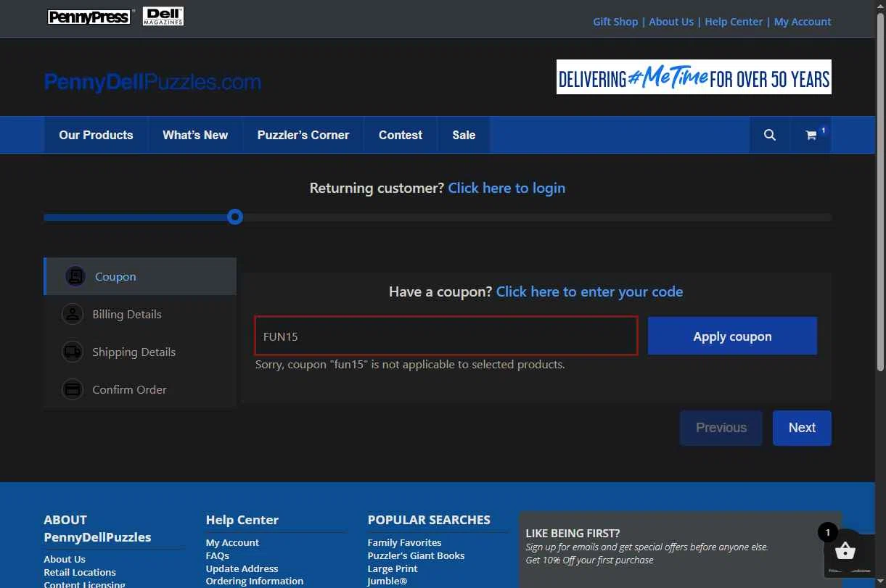Select the Shipping Details tab

[x=141, y=352]
